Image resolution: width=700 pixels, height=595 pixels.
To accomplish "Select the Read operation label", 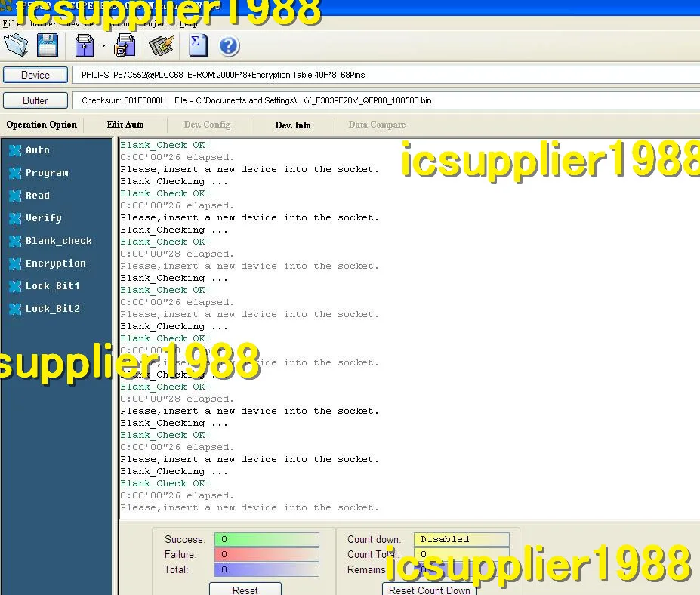I will click(x=38, y=195).
